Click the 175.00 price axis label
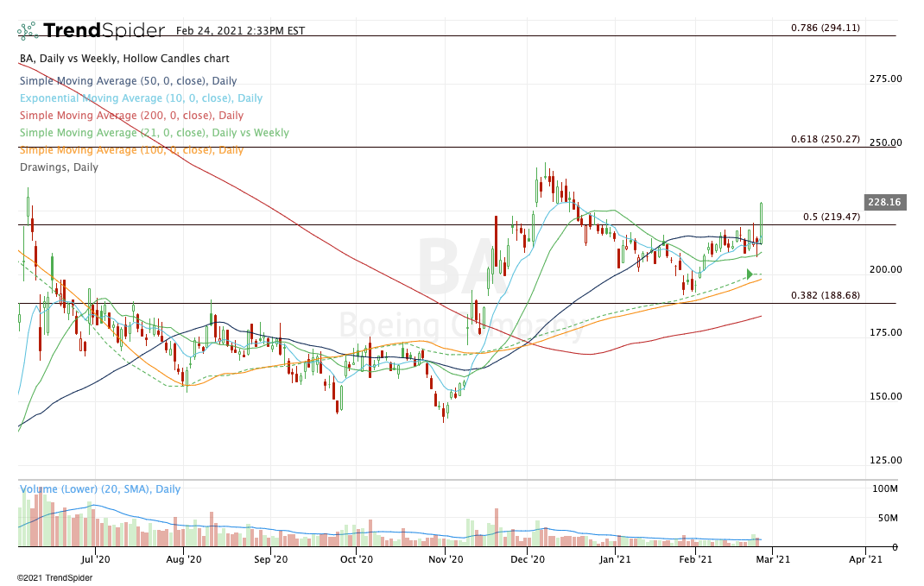Screen dimensions: 924x586 pyautogui.click(x=886, y=332)
